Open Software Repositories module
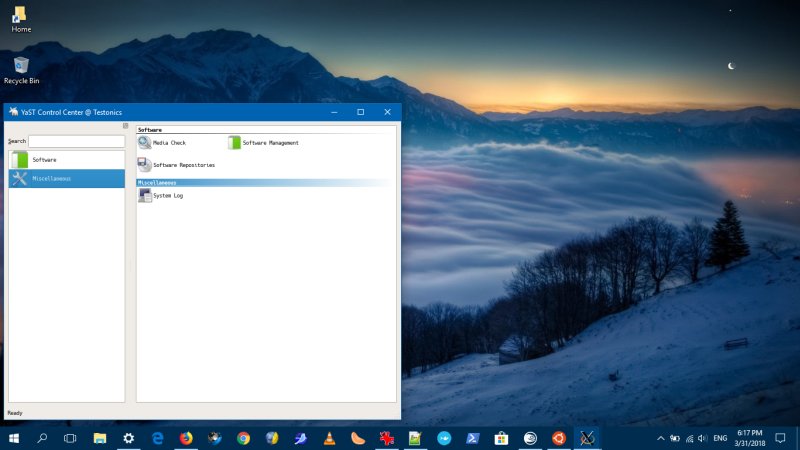This screenshot has width=800, height=450. (177, 165)
